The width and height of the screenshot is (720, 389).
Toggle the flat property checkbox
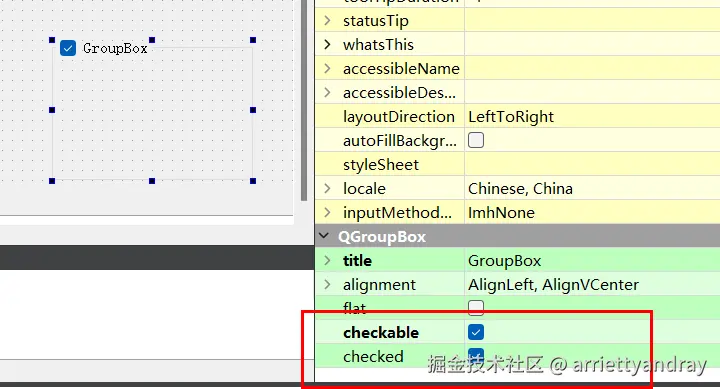(x=476, y=308)
